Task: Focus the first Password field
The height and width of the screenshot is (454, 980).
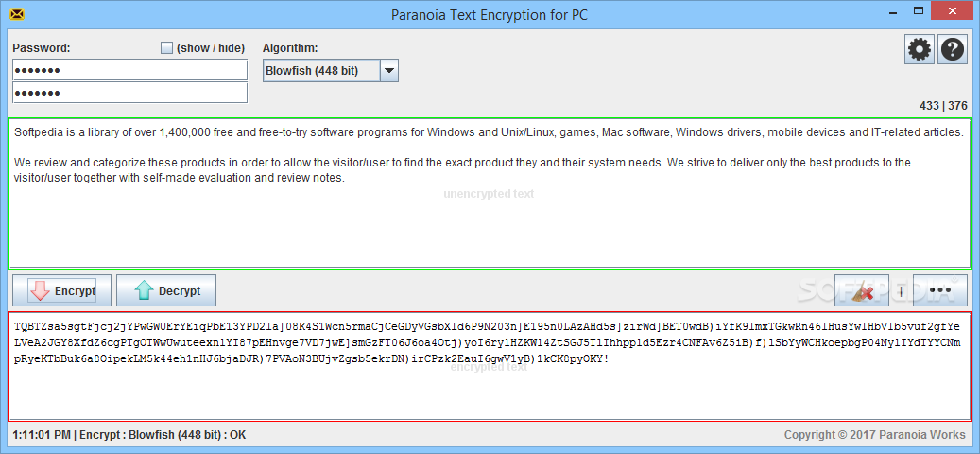Action: (x=130, y=70)
